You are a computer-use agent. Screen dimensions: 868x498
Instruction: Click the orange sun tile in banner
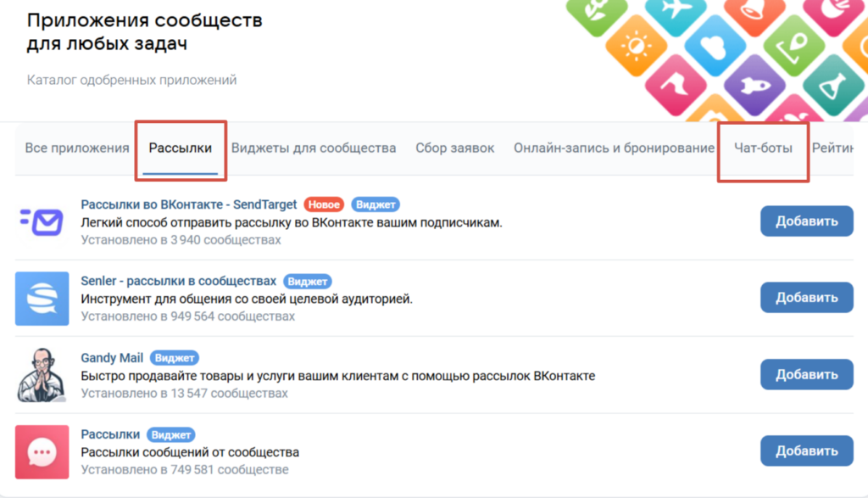[x=636, y=46]
